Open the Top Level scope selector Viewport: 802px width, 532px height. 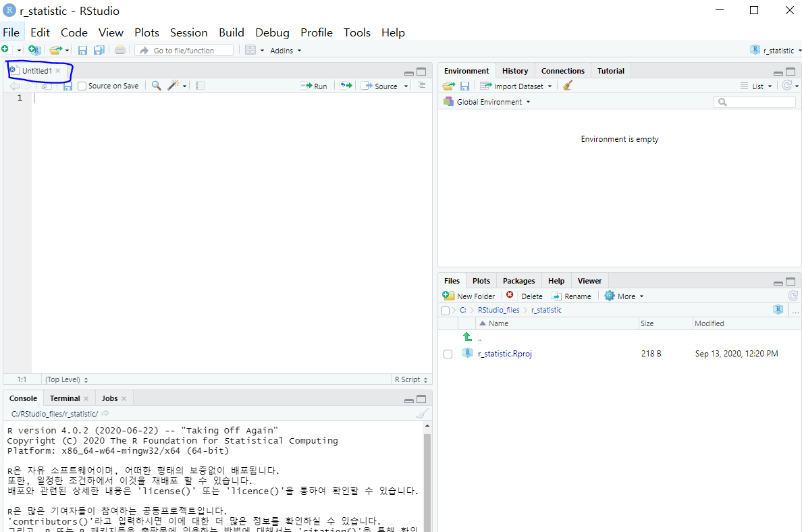click(x=66, y=379)
